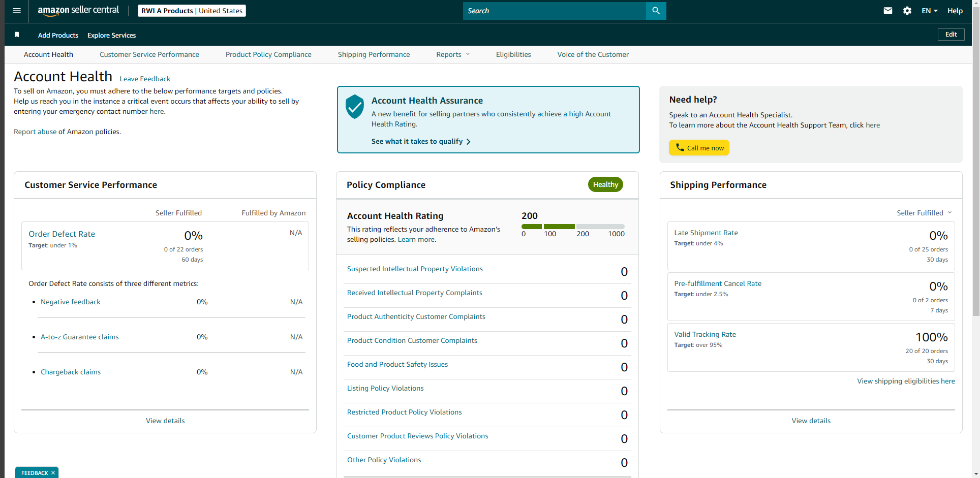
Task: Open the Negative feedback link
Action: click(71, 302)
